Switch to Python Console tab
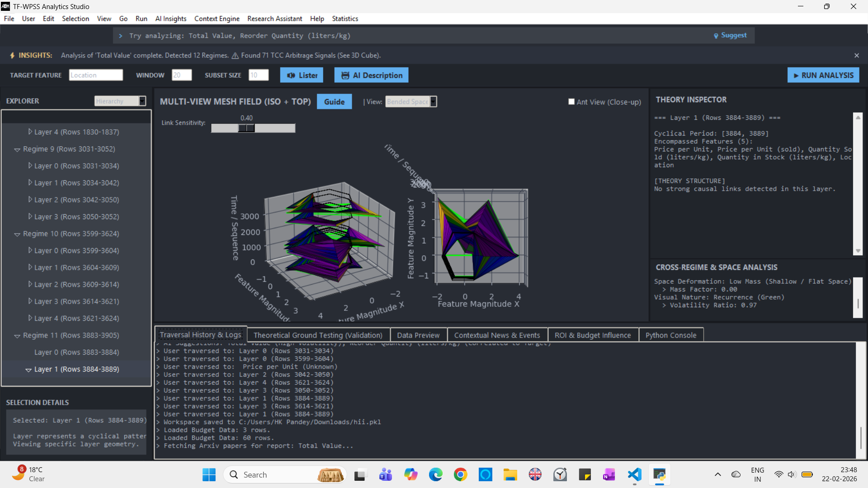 point(671,335)
